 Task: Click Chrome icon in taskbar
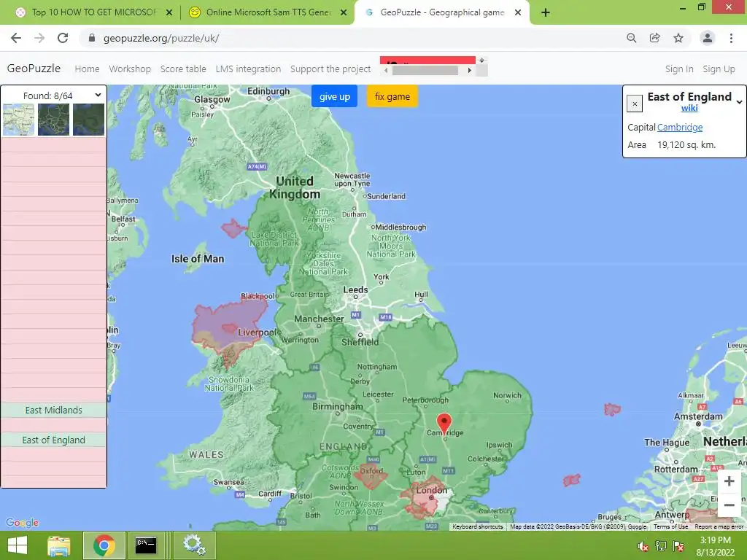(x=104, y=545)
